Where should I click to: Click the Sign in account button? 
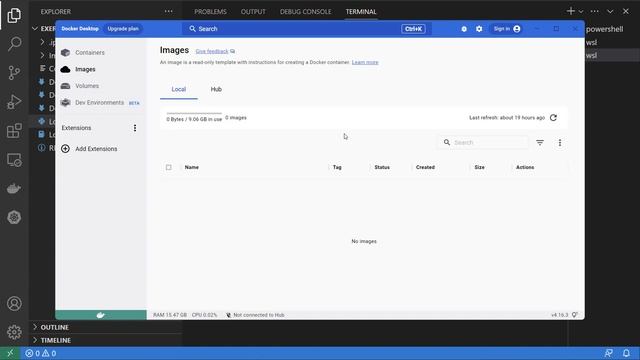coord(507,29)
